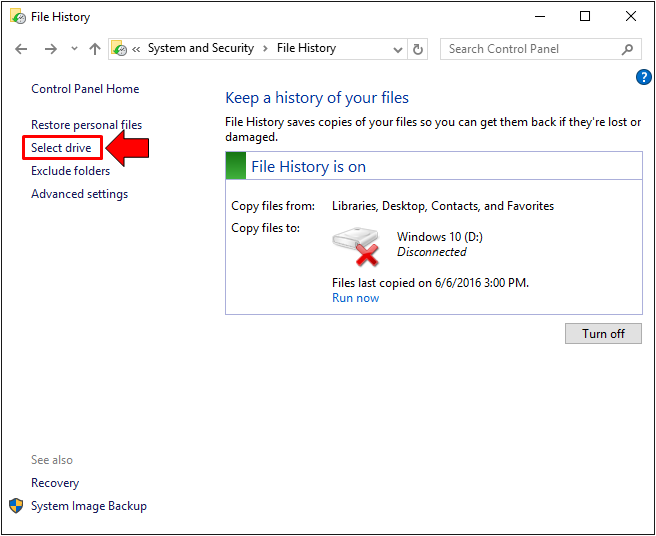This screenshot has height=536, width=656.
Task: Click the File History title bar icon
Action: tap(18, 16)
